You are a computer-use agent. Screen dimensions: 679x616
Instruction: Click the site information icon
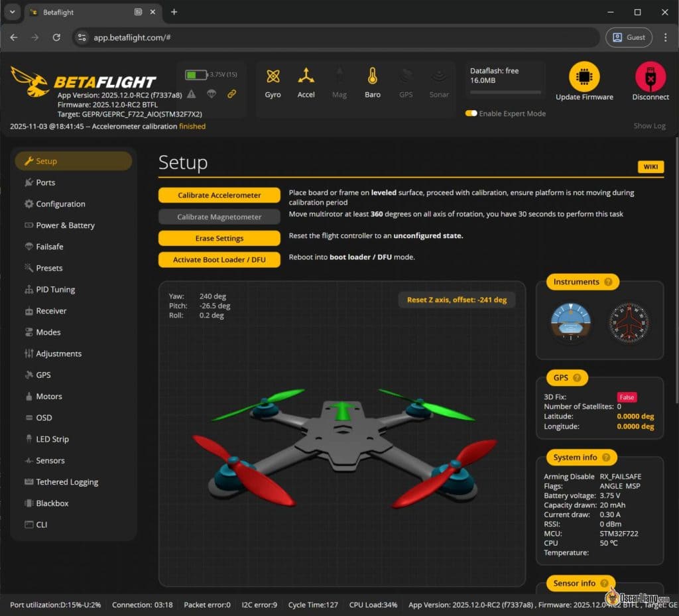tap(82, 38)
